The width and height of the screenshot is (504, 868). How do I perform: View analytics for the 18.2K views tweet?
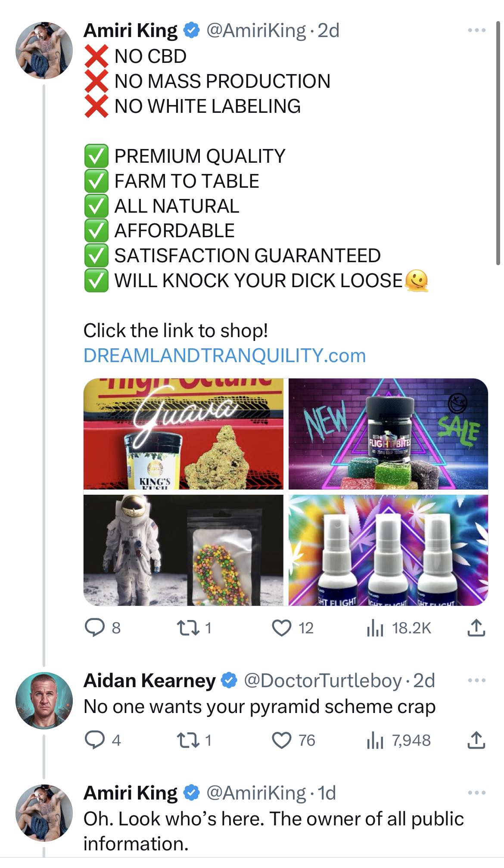pyautogui.click(x=375, y=628)
